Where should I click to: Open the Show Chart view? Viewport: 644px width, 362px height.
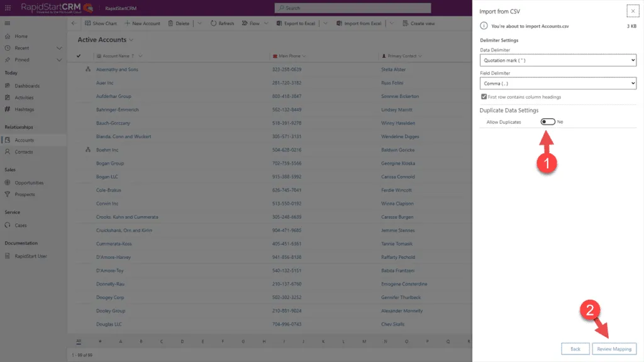tap(101, 23)
